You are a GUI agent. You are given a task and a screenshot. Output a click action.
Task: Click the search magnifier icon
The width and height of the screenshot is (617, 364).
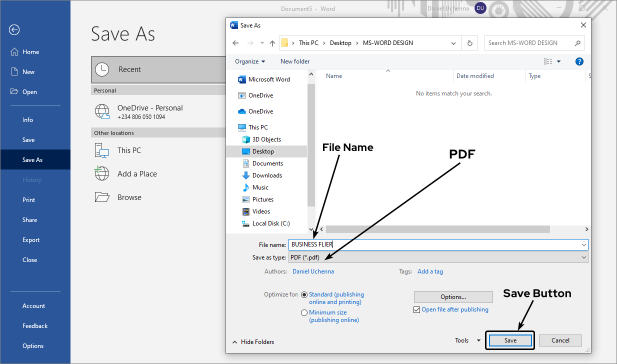point(577,43)
